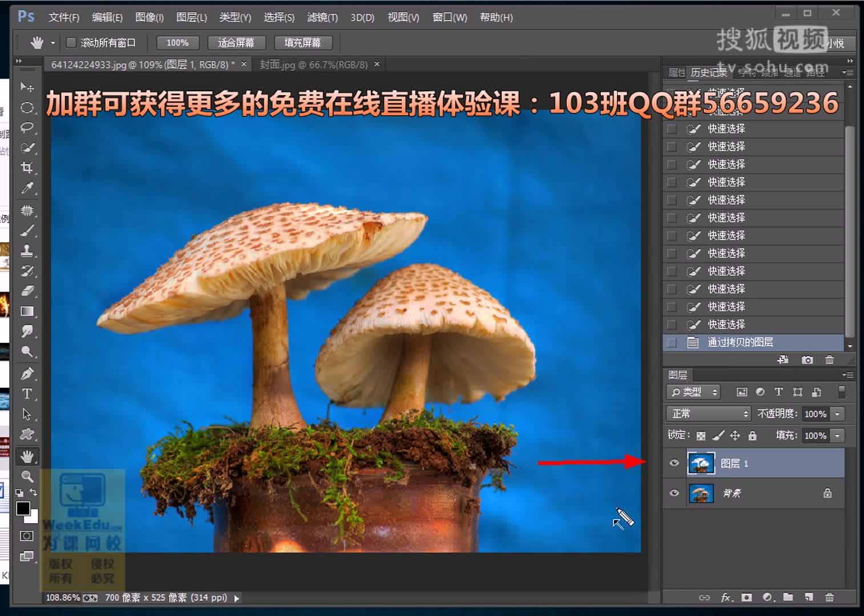Open the 类型 filter dropdown in Layers panel
Image resolution: width=864 pixels, height=616 pixels.
pyautogui.click(x=693, y=392)
